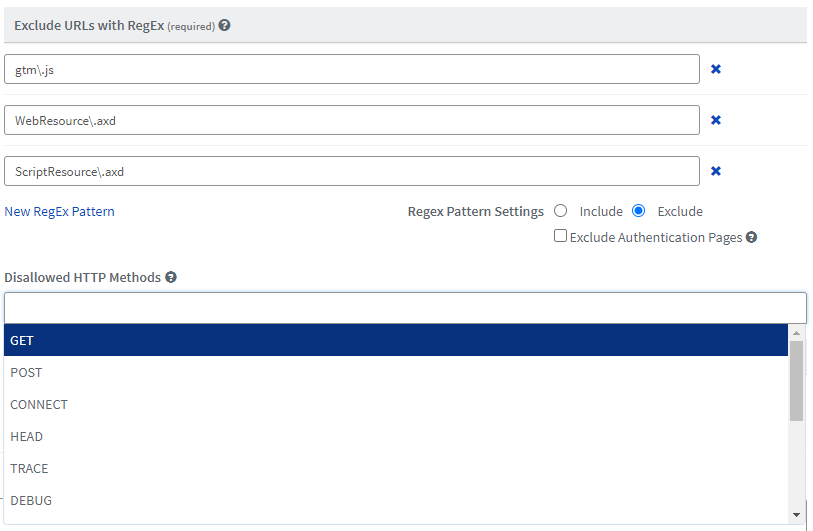Choose GET from the methods list

click(396, 340)
